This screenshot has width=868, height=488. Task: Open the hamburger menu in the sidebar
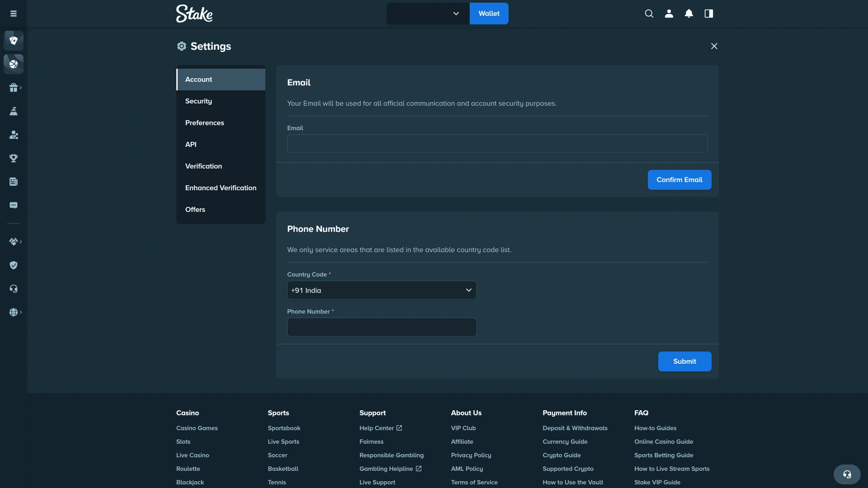pyautogui.click(x=14, y=14)
